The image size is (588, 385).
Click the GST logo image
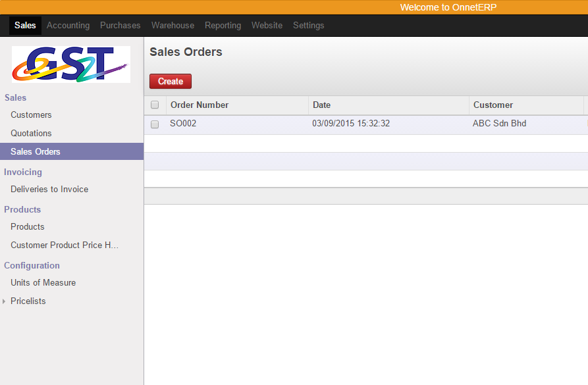70,64
